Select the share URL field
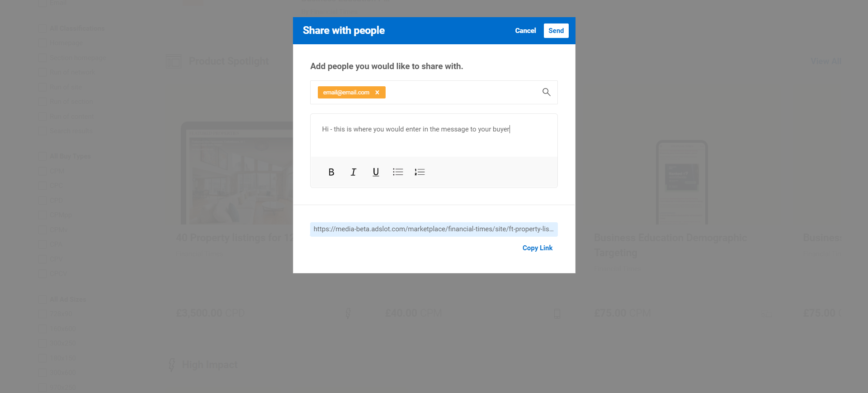Viewport: 868px width, 393px height. (434, 229)
